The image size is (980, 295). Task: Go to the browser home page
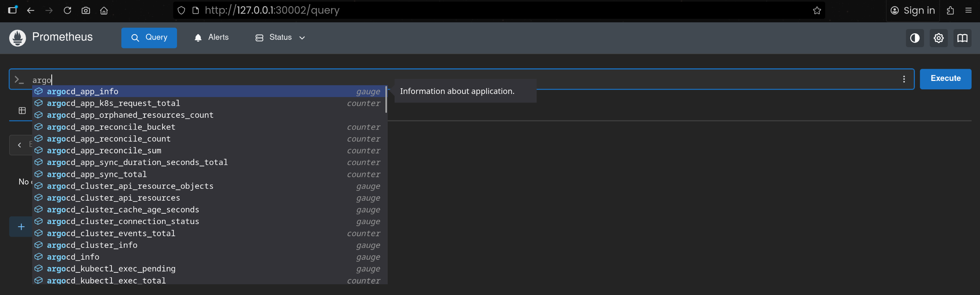(x=104, y=10)
